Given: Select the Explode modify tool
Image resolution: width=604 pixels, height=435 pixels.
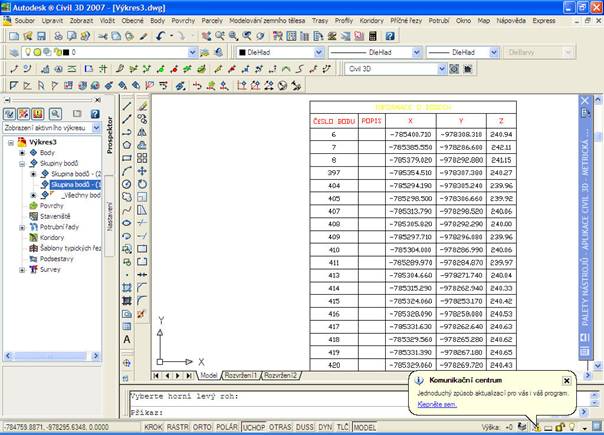Looking at the screenshot, I should click(141, 314).
